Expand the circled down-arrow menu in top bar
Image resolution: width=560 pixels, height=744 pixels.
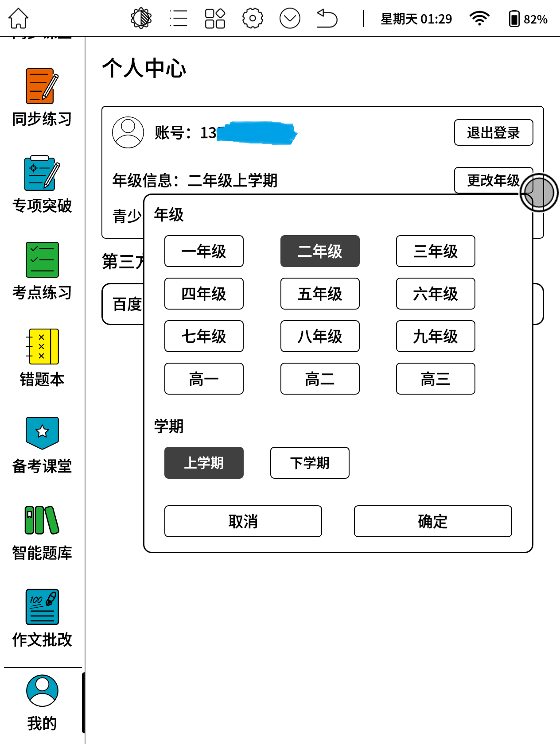tap(290, 19)
